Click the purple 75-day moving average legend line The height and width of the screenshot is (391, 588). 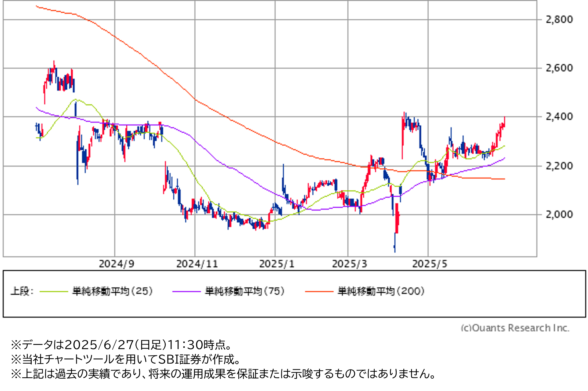tap(186, 291)
